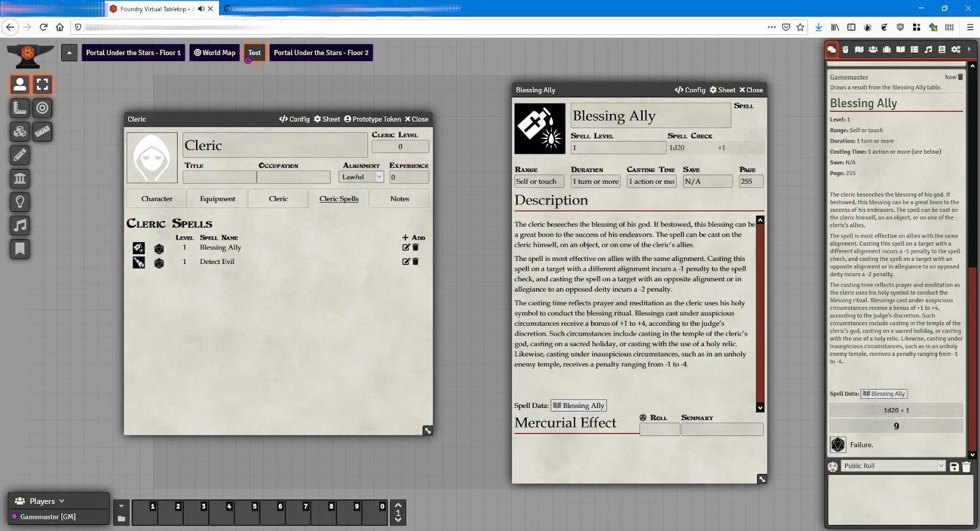Open the Measurement Controls tool
This screenshot has height=531, width=980.
20,108
